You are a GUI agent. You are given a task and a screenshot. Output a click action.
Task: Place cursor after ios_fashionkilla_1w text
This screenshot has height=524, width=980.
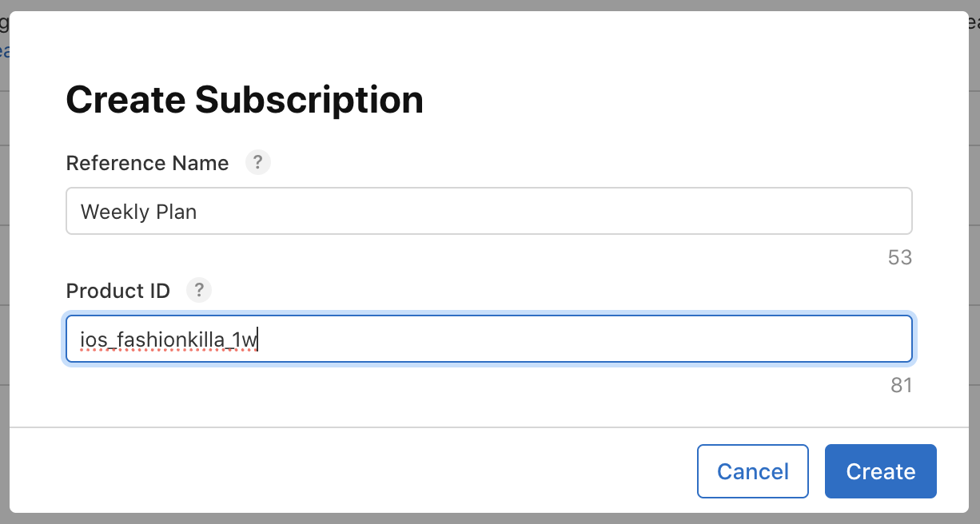point(259,339)
